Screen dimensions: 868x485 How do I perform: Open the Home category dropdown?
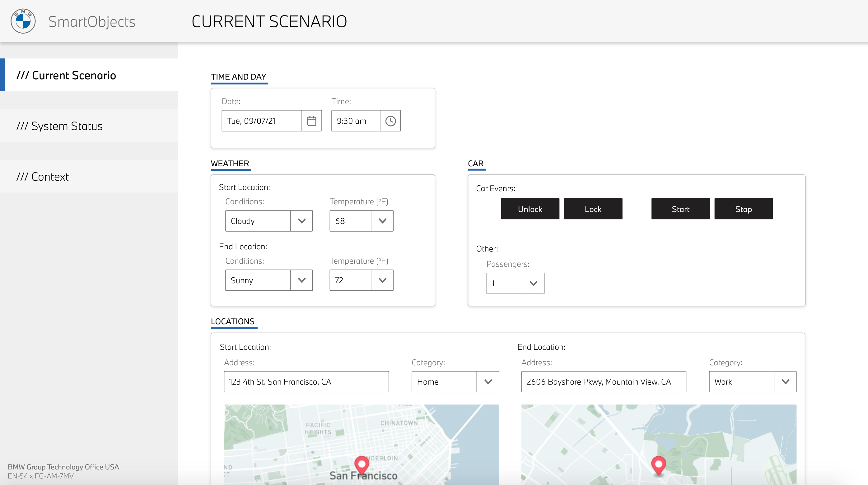coord(488,381)
